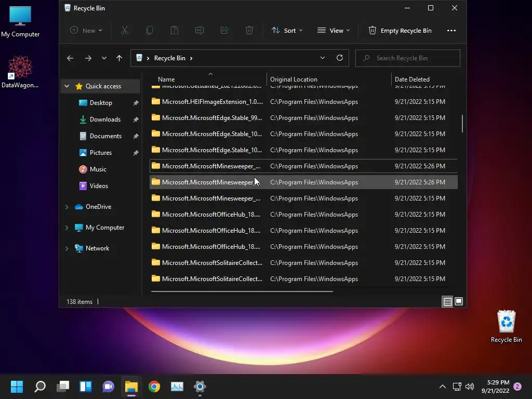Click the Delete trash icon in toolbar
Image resolution: width=532 pixels, height=399 pixels.
tap(249, 31)
